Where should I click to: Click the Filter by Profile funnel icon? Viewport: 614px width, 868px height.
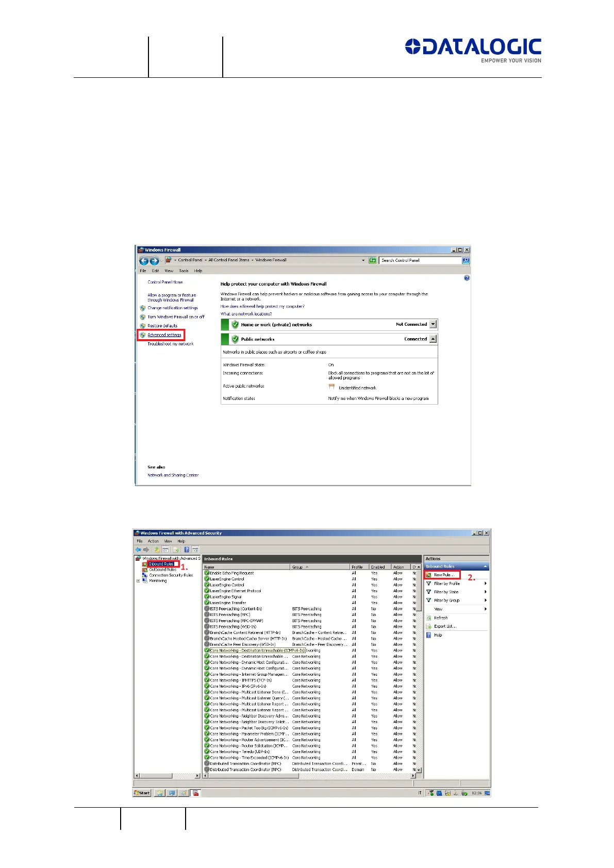point(428,583)
